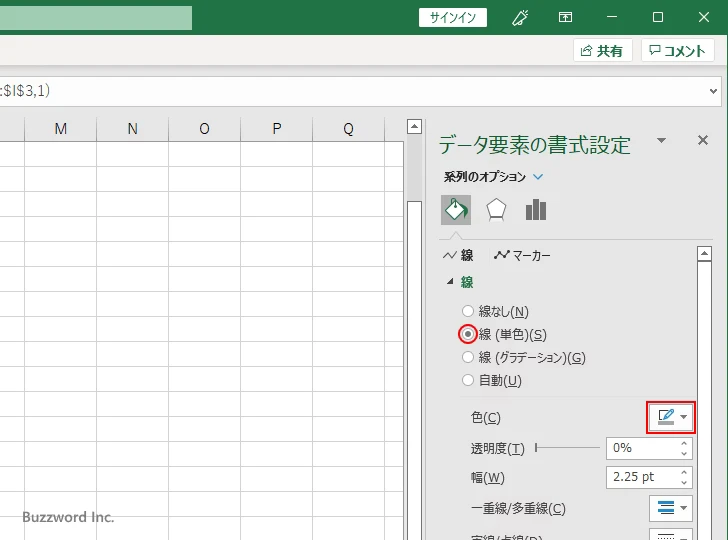The height and width of the screenshot is (540, 728).
Task: Select column P header
Action: pos(276,129)
